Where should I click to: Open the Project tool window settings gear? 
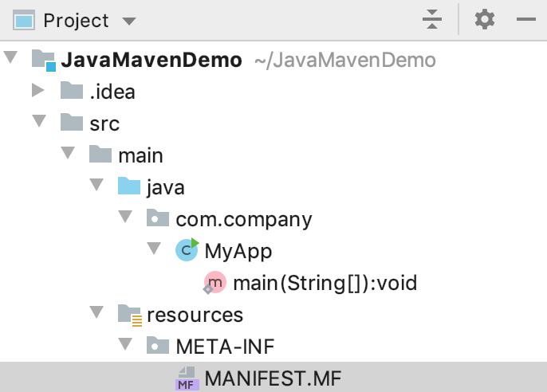(485, 20)
